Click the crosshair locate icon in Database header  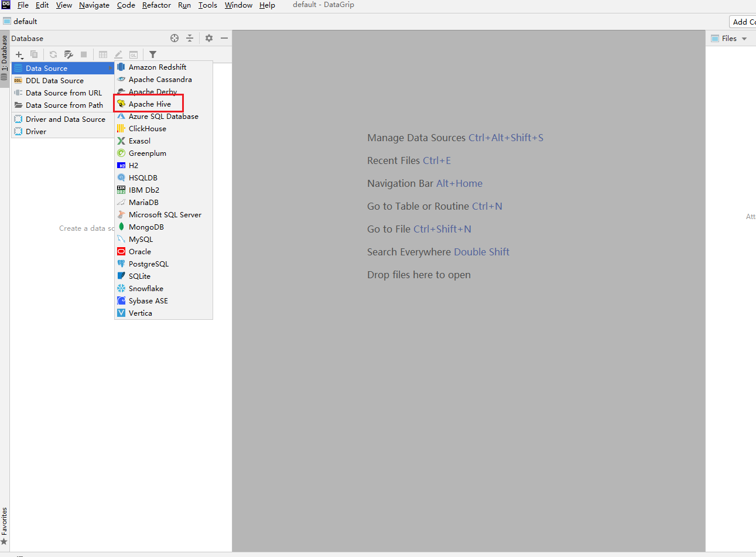tap(175, 38)
